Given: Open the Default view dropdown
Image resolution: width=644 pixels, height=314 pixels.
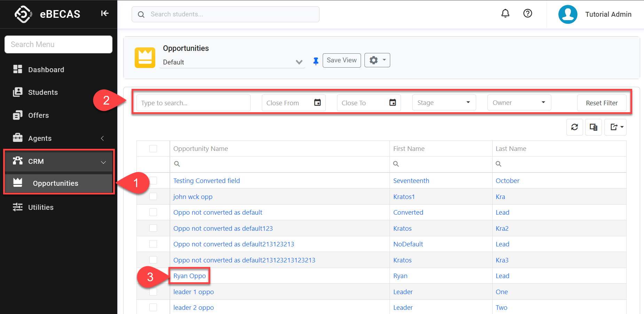Looking at the screenshot, I should [232, 62].
